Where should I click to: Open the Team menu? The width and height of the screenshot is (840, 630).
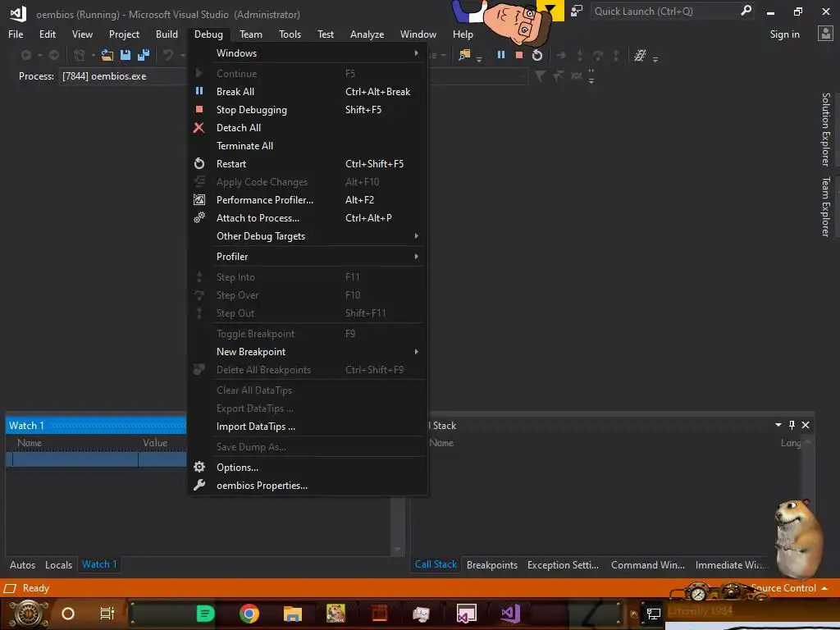pyautogui.click(x=251, y=34)
